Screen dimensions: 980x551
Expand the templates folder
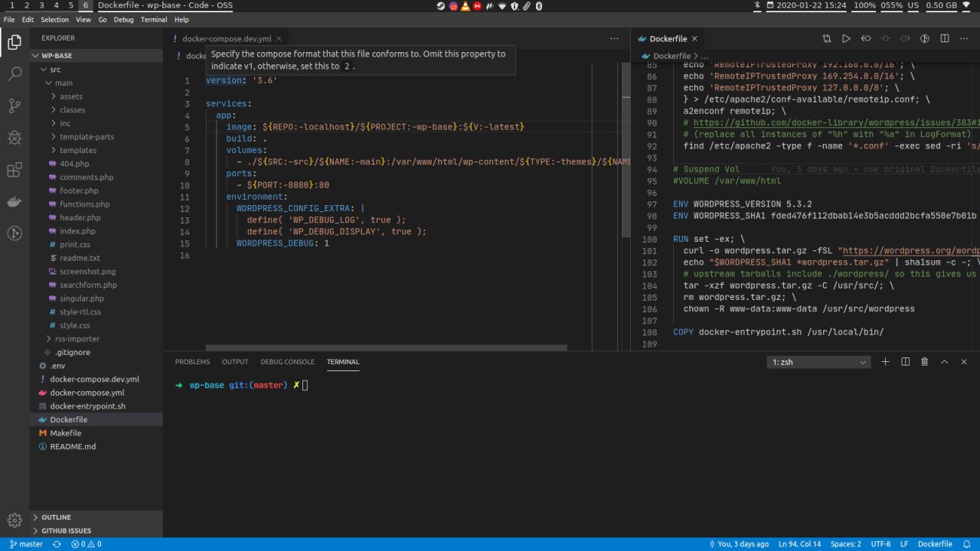coord(96,150)
